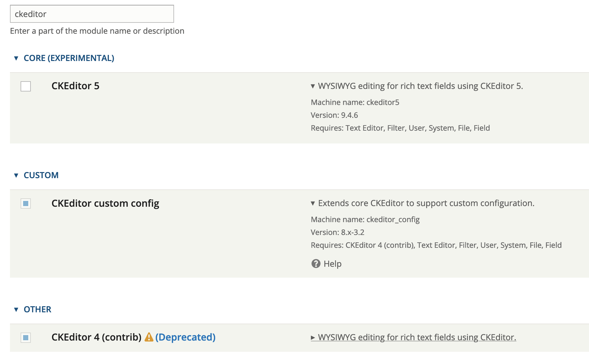Click the 'Requires: CKEditor 4 (contrib)' line
Viewport: 589px width, 364px height.
pyautogui.click(x=436, y=245)
